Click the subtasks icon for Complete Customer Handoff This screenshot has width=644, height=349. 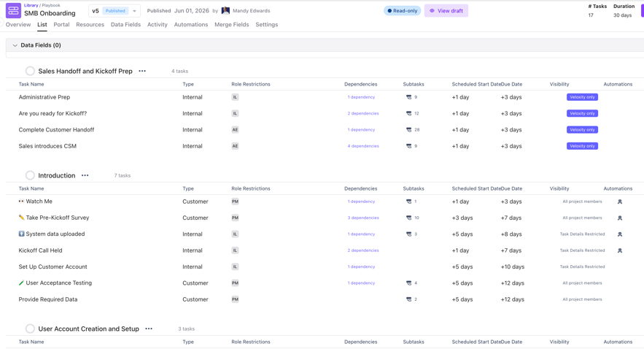408,130
